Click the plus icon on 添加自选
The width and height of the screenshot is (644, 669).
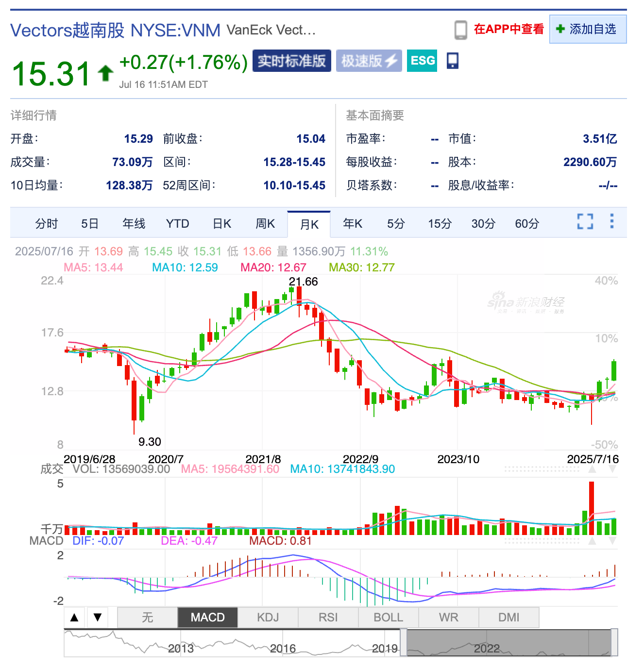[x=561, y=29]
